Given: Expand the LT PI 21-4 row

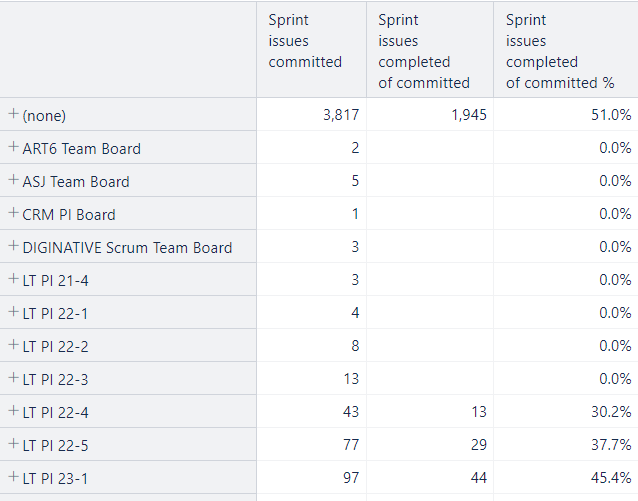Looking at the screenshot, I should 13,279.
